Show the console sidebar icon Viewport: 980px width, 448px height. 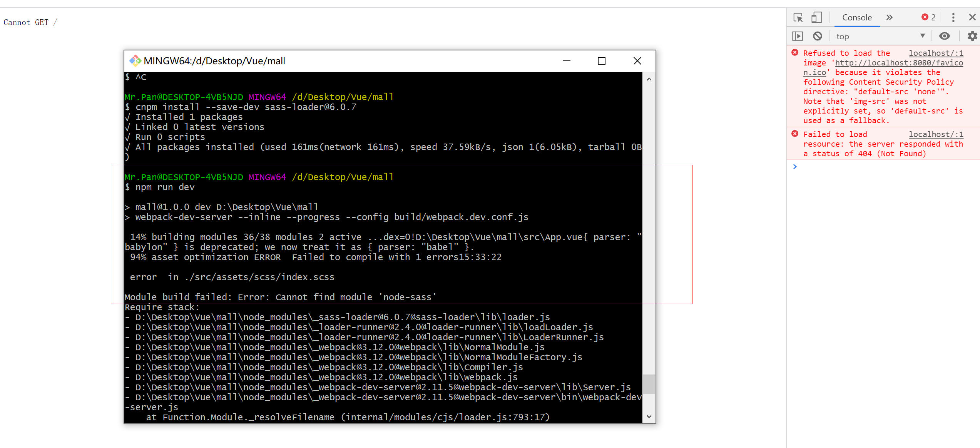[x=798, y=36]
